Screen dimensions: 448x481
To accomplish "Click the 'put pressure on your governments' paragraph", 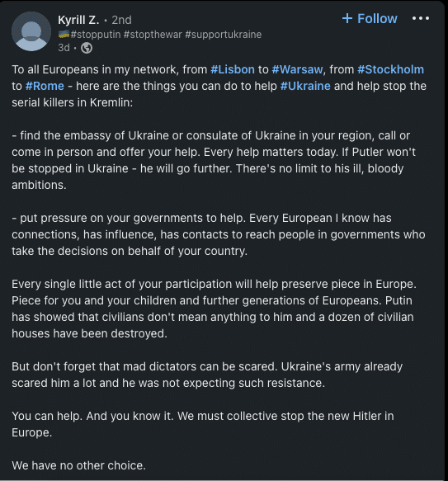I will click(219, 234).
